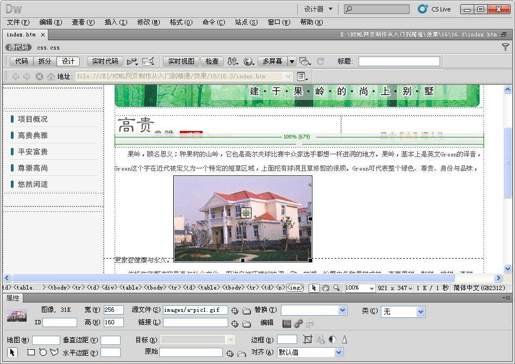The width and height of the screenshot is (515, 364).
Task: Click the 平安富贵 sidebar link
Action: click(33, 152)
